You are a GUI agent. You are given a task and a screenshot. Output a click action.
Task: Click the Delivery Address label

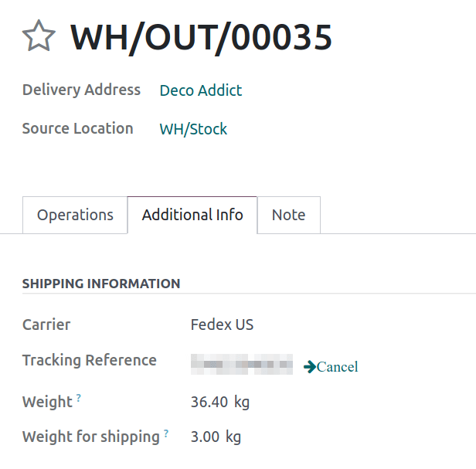tap(81, 90)
